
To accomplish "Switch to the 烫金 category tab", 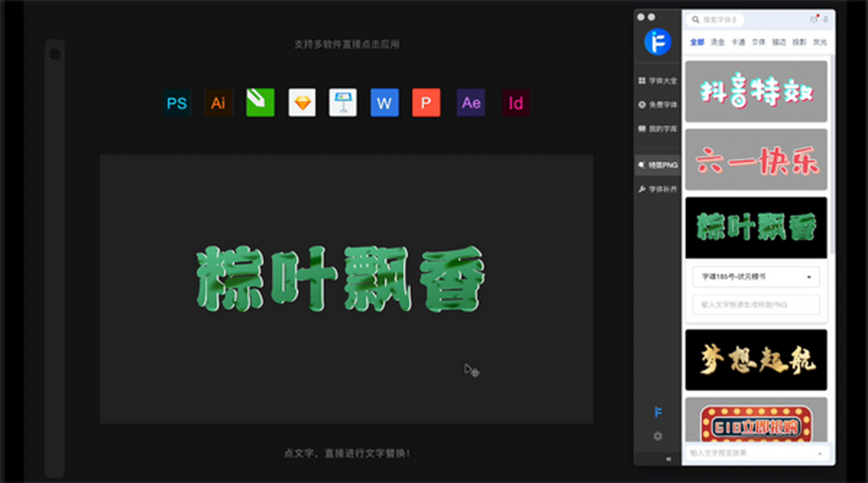I will click(718, 42).
